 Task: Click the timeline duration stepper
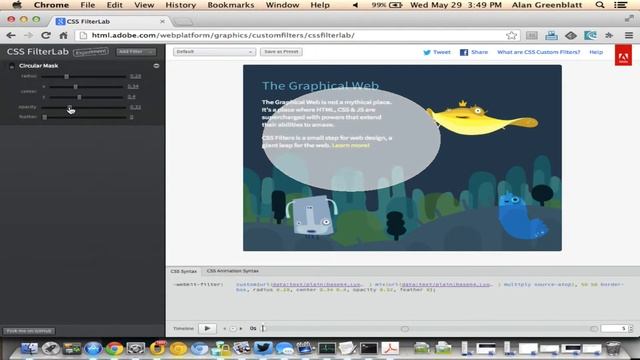coord(631,329)
